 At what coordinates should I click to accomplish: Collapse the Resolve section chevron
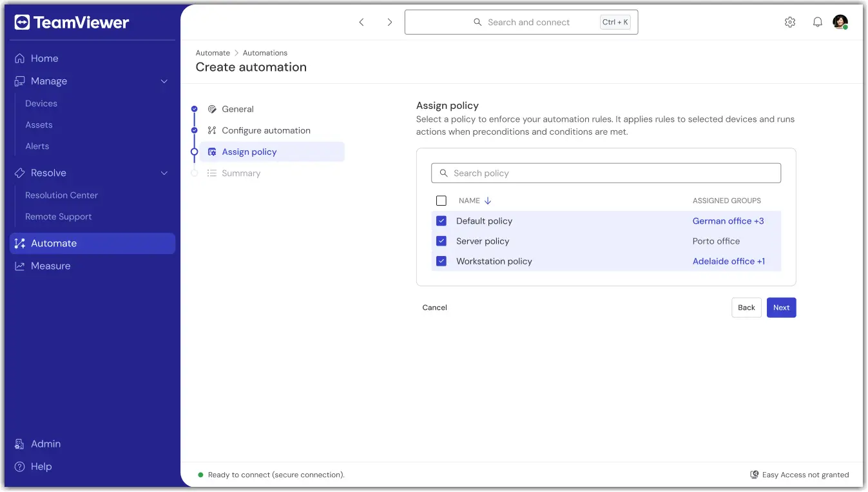pos(164,173)
